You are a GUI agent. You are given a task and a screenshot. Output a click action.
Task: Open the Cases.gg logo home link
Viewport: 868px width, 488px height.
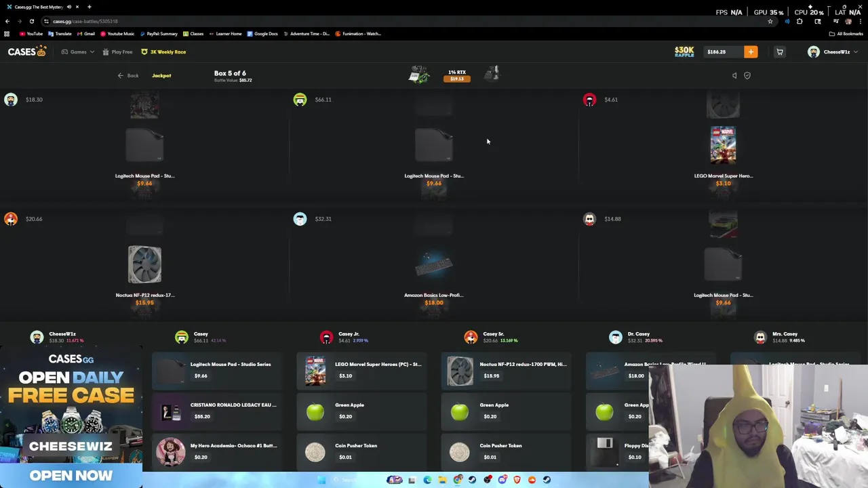(x=26, y=52)
